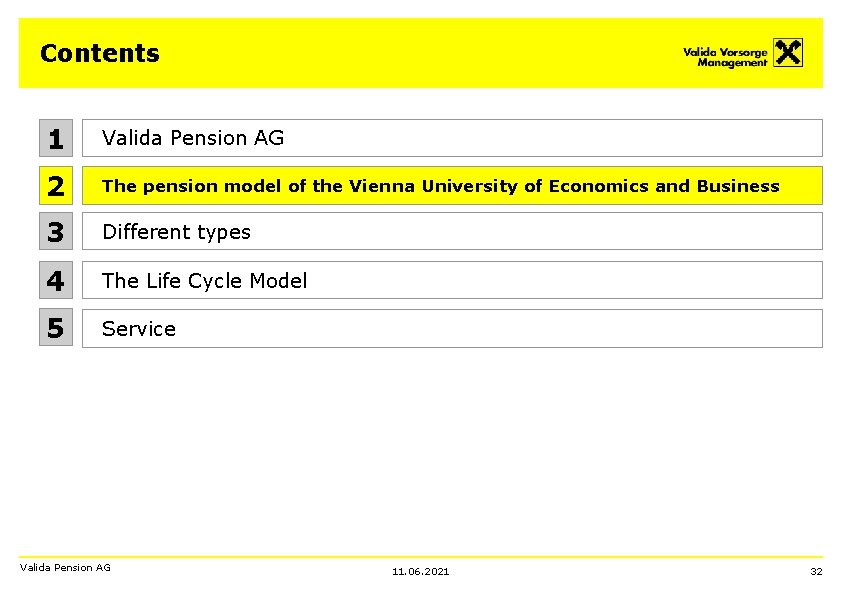The height and width of the screenshot is (595, 842).
Task: Click the footer date 11.06.2021
Action: [420, 571]
